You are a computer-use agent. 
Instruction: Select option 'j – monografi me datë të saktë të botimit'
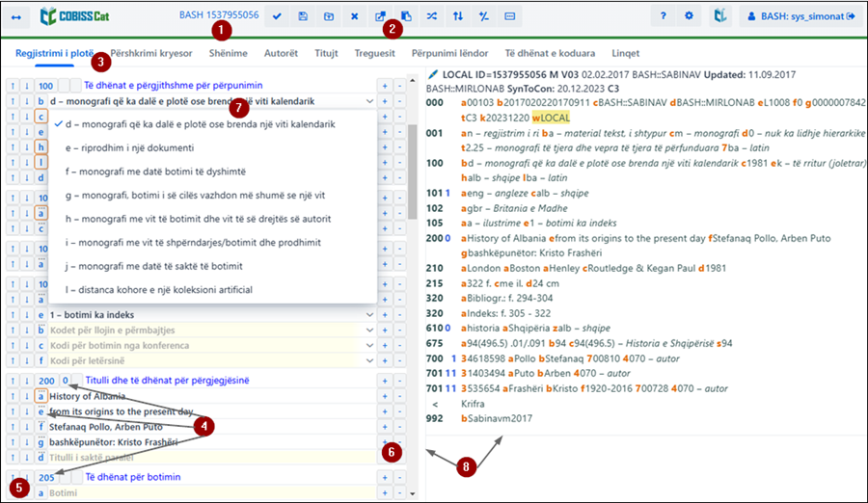coord(212,267)
